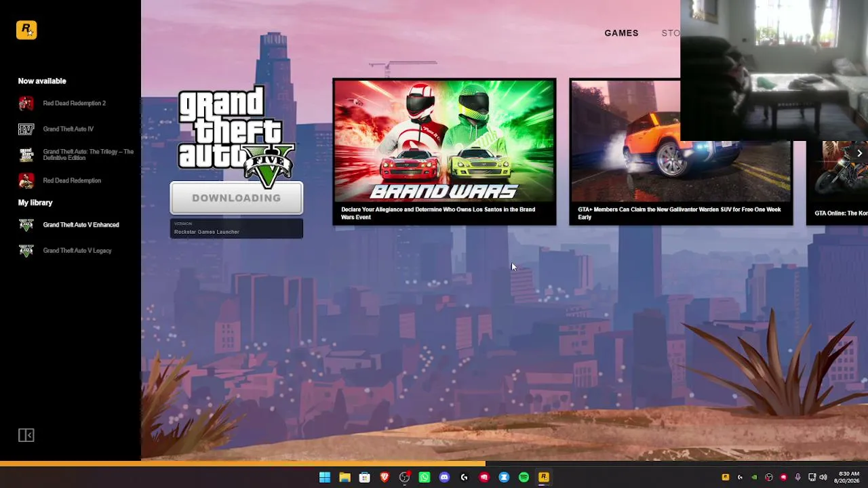The width and height of the screenshot is (868, 488).
Task: Open the Red Dead Redemption 2 game icon
Action: (26, 103)
